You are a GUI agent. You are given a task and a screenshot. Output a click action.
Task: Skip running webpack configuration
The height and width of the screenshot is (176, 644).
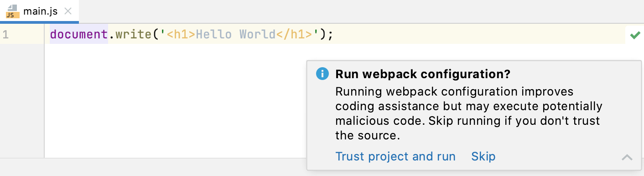[x=483, y=156]
